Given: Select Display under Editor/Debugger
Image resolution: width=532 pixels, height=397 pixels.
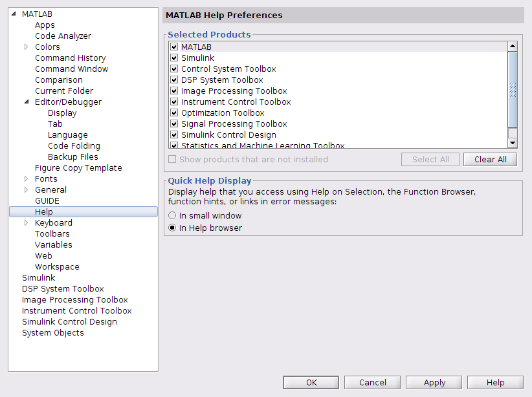Looking at the screenshot, I should (62, 113).
